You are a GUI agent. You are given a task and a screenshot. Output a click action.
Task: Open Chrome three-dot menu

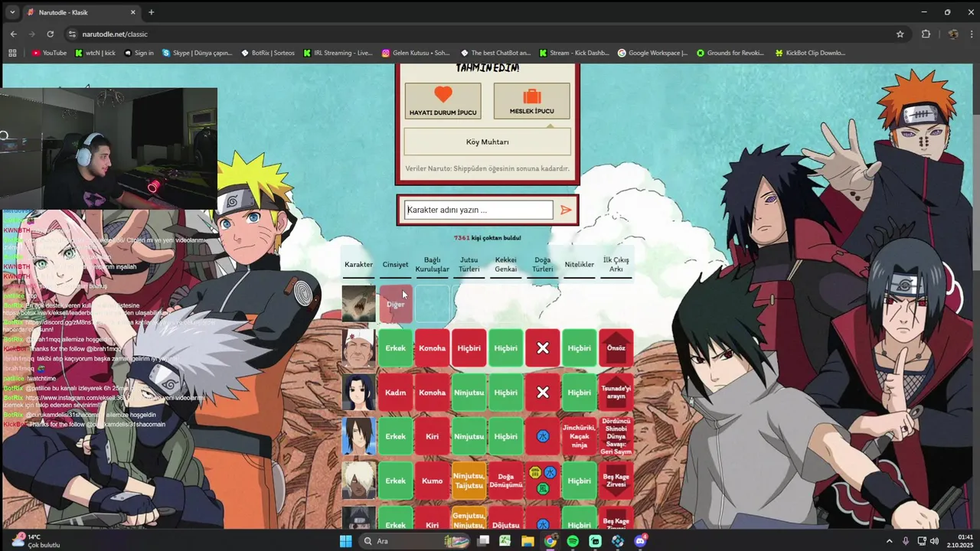971,34
